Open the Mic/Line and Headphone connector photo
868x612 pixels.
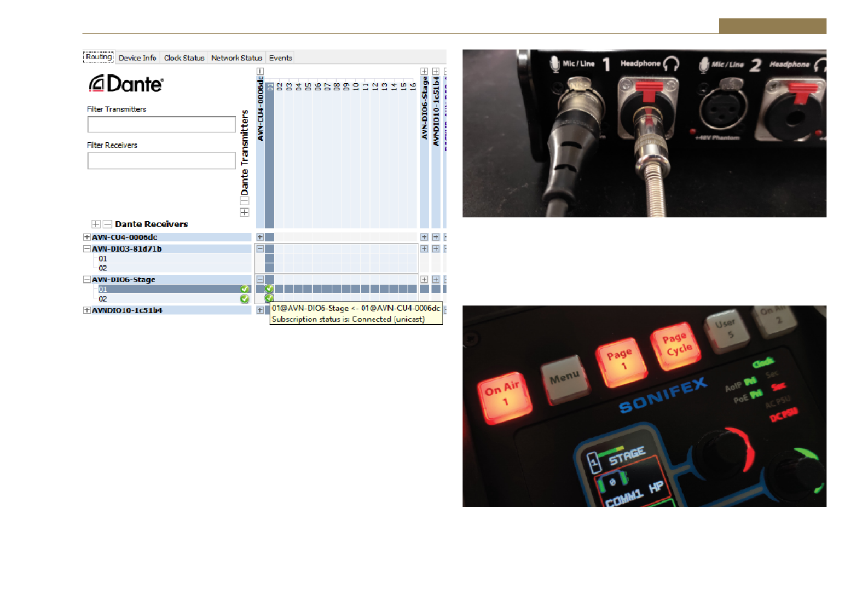point(644,134)
